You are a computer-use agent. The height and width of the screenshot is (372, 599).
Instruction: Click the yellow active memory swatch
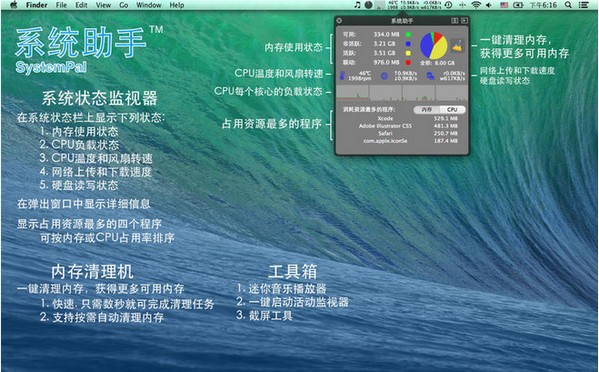[x=408, y=53]
